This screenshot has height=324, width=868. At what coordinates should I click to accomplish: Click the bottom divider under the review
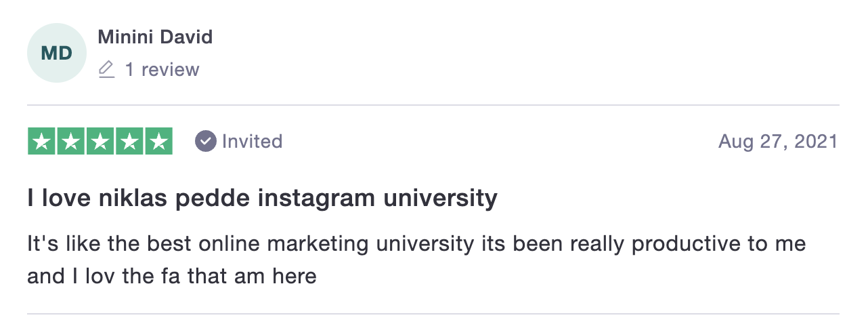[x=433, y=314]
